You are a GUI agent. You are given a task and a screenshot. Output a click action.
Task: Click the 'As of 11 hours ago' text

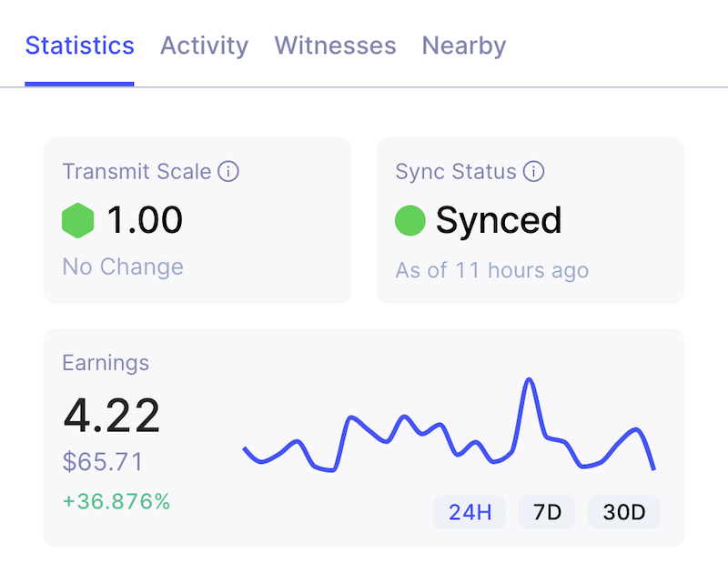(x=491, y=270)
